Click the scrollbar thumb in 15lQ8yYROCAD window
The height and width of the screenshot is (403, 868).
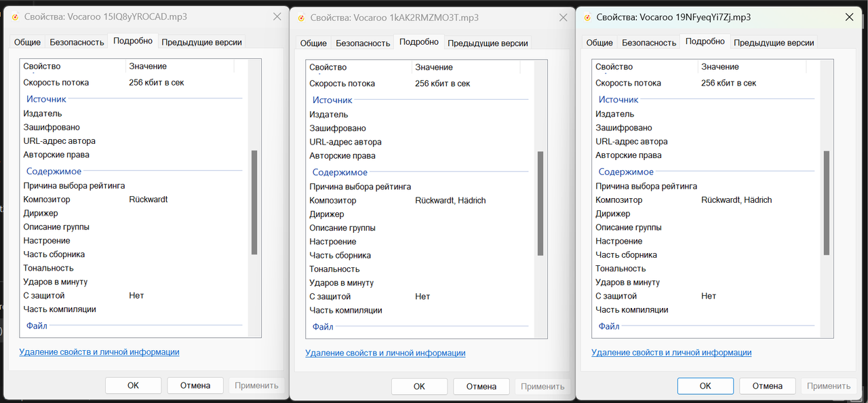[x=254, y=202]
